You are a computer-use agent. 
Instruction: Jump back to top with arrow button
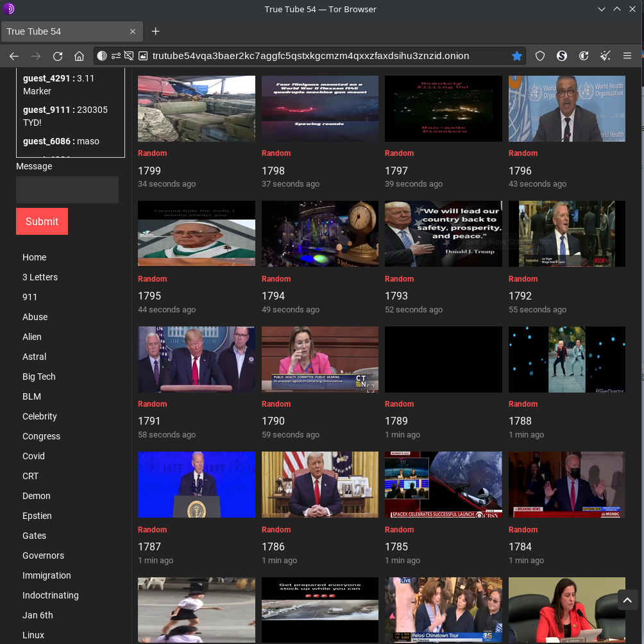coord(627,600)
